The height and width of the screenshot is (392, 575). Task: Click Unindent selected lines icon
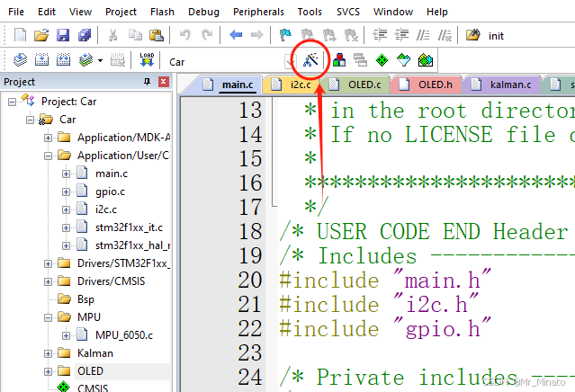pos(401,35)
